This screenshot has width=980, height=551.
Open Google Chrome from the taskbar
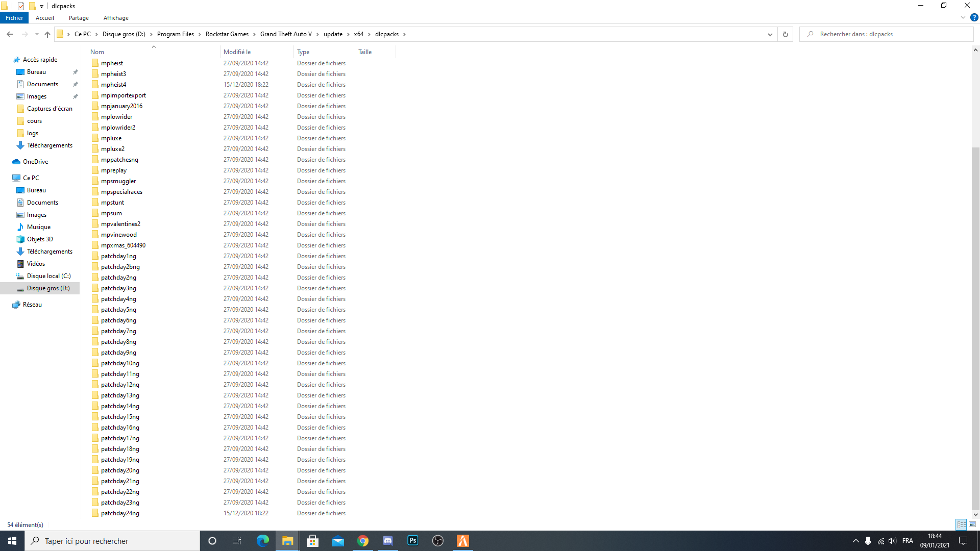[x=363, y=541]
